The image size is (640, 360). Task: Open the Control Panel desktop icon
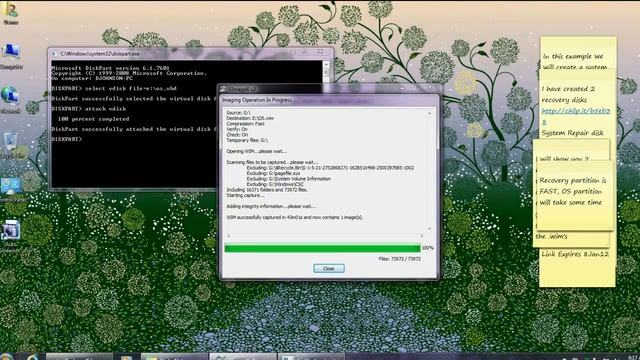coord(11,189)
